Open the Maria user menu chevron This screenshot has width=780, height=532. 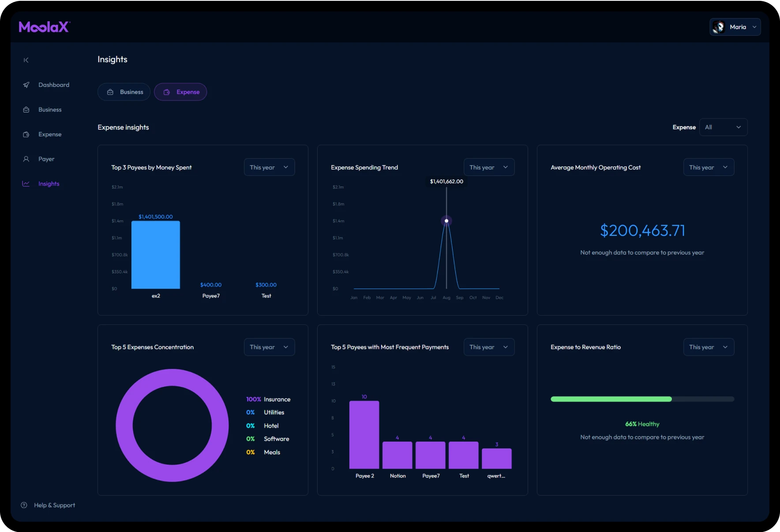[754, 27]
